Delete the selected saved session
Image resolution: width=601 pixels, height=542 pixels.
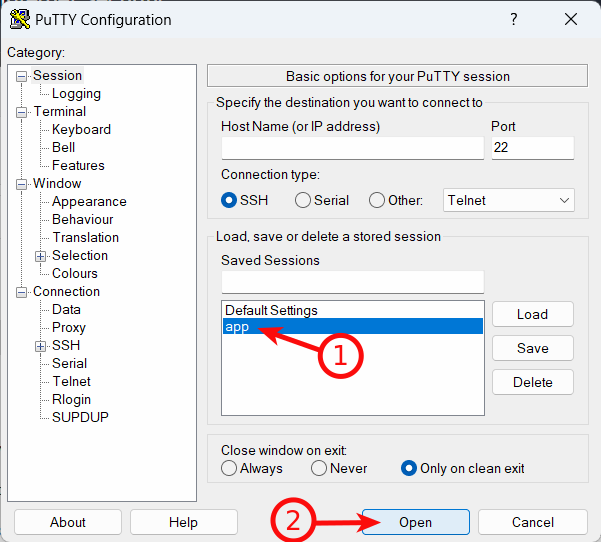[532, 382]
